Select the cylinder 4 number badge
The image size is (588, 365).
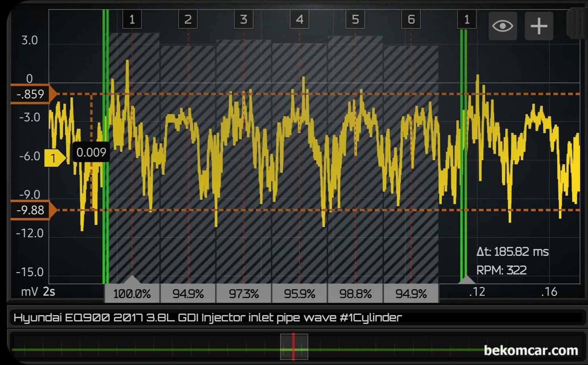click(299, 19)
